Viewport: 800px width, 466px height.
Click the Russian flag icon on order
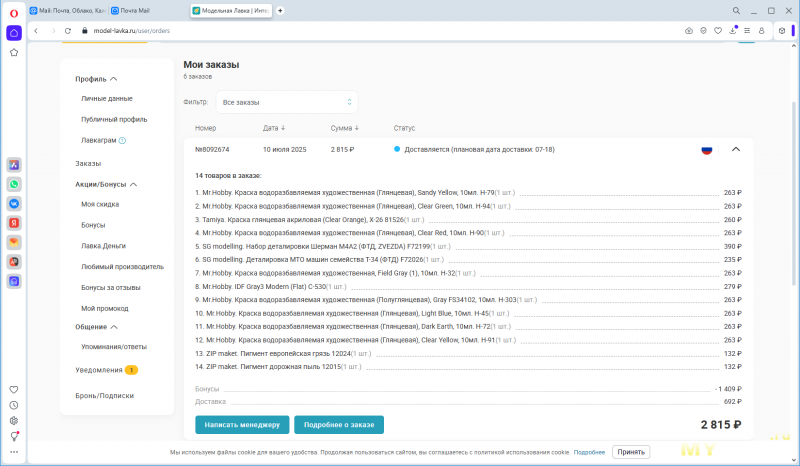click(707, 150)
